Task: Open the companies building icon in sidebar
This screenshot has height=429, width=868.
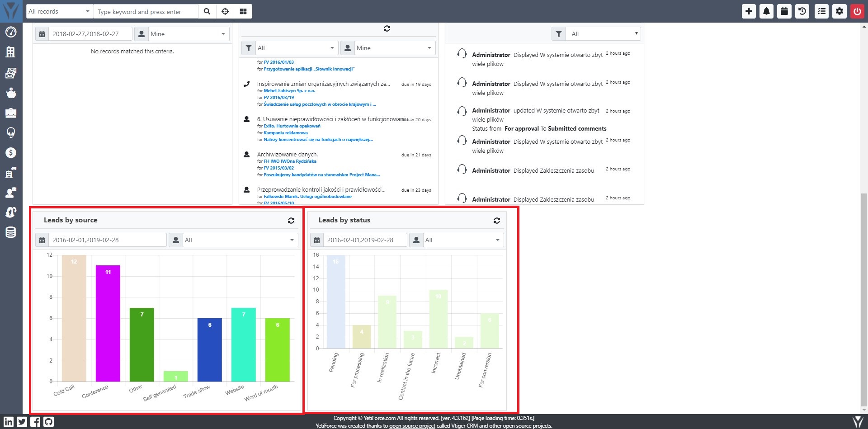Action: 11,52
